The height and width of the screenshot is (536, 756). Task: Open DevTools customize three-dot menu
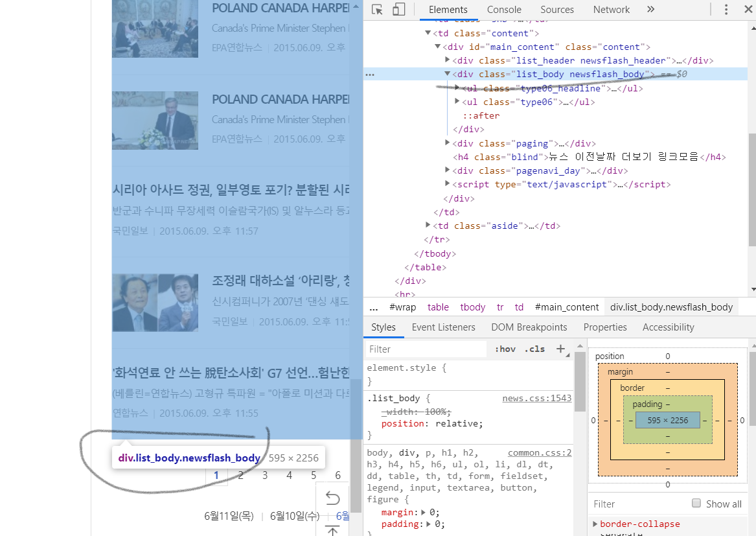pos(726,10)
